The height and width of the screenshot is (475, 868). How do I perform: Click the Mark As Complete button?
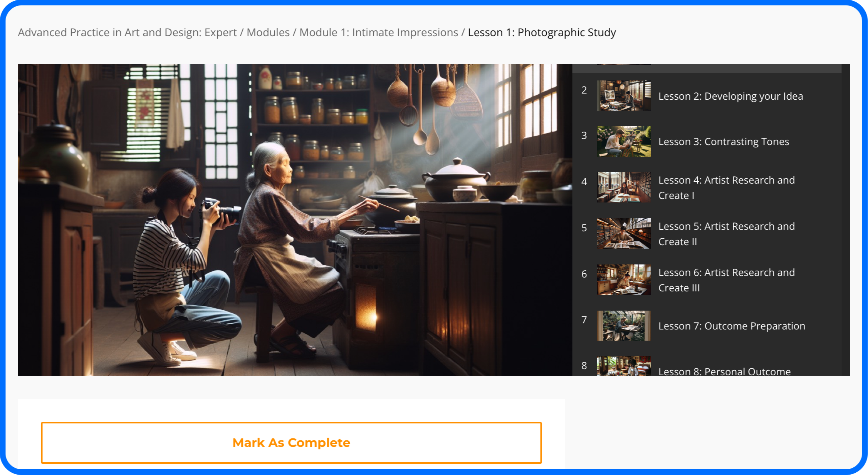click(291, 443)
